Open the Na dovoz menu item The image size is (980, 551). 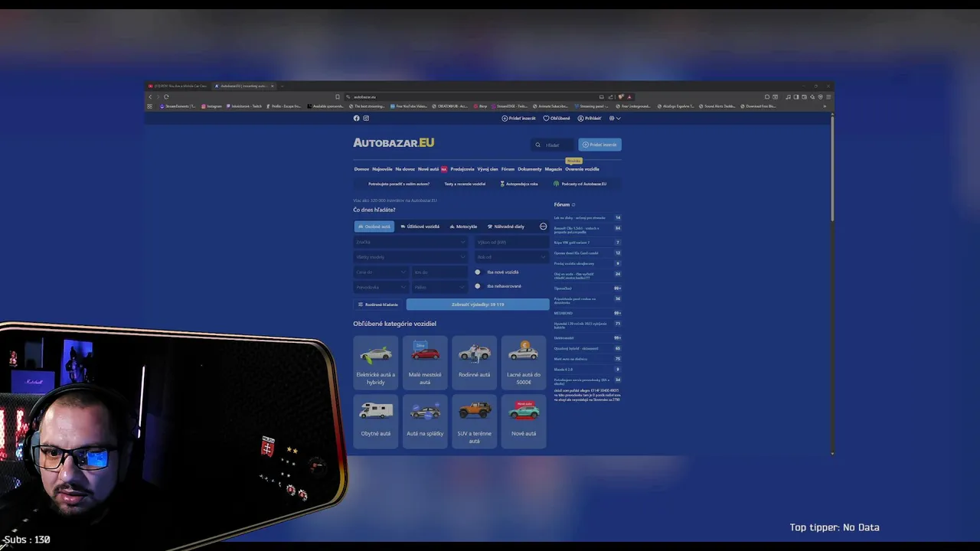click(x=405, y=169)
